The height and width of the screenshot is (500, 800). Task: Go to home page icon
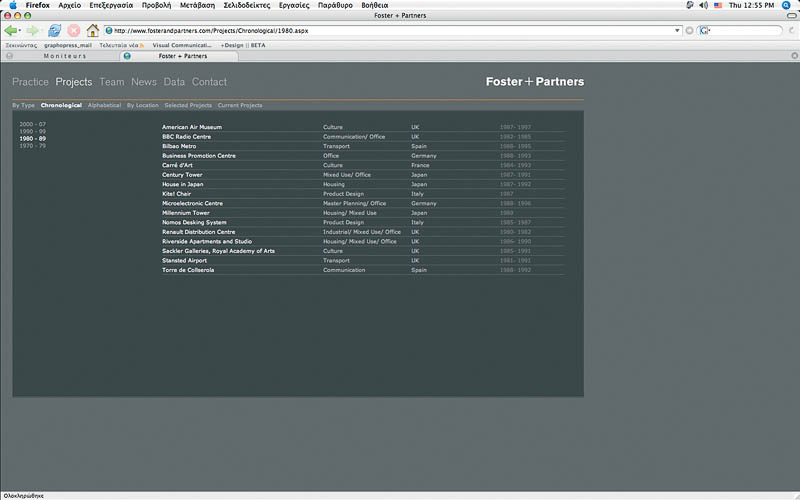click(x=92, y=31)
